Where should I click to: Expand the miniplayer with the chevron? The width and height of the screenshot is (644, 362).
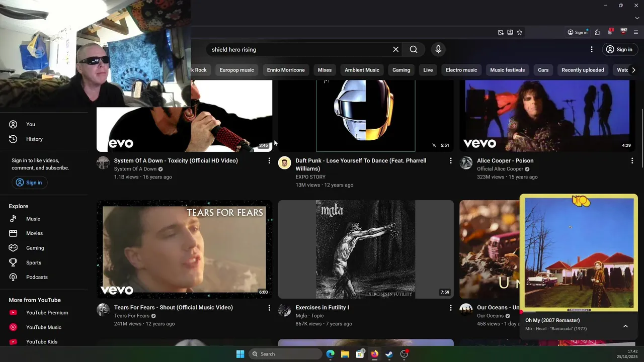coord(625,326)
